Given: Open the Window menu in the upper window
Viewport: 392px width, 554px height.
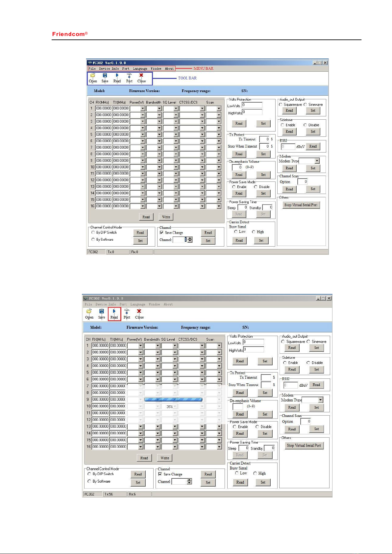Looking at the screenshot, I should (x=156, y=69).
